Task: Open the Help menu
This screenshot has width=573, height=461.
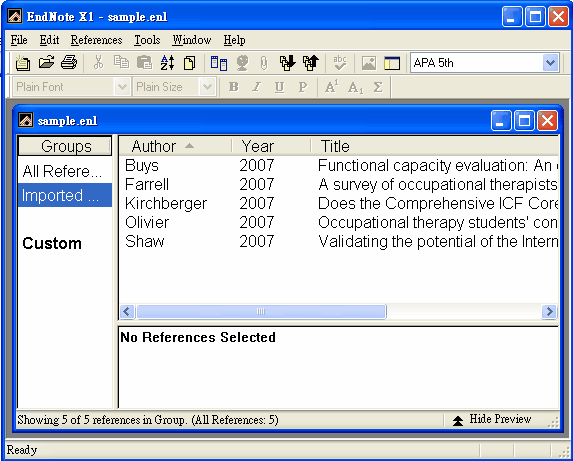Action: (234, 40)
